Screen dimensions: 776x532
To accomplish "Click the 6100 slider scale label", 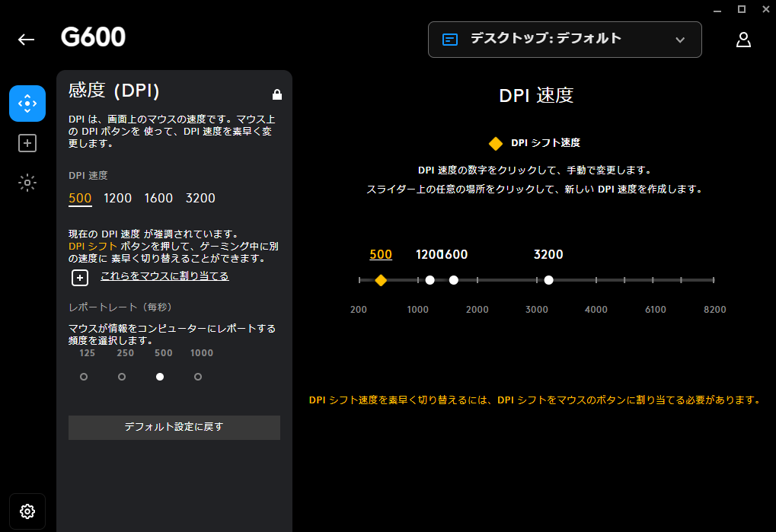I will (656, 310).
